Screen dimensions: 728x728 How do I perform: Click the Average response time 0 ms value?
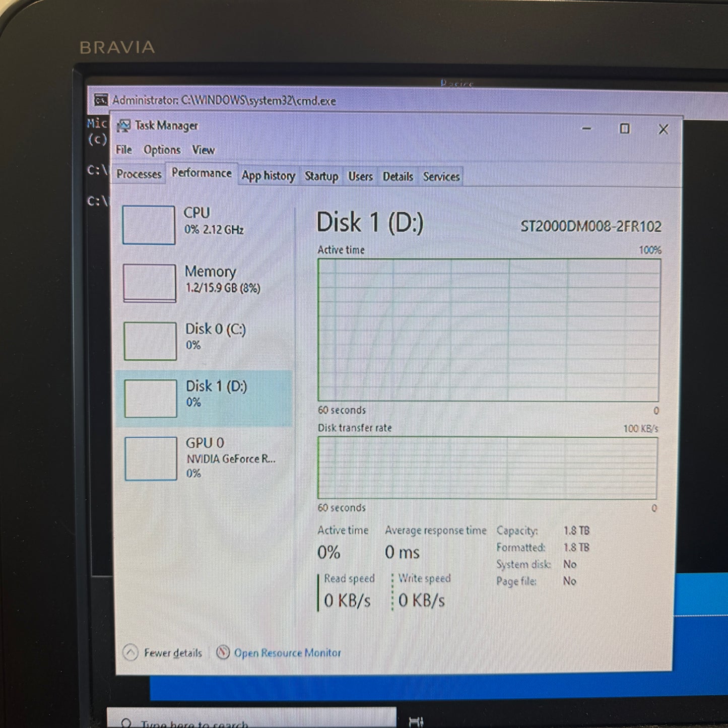[x=402, y=553]
